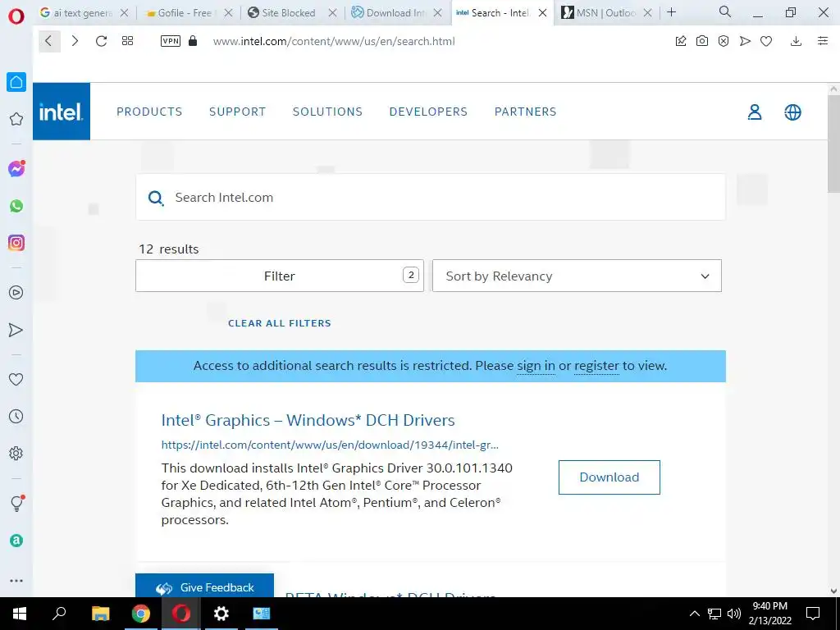Open sidebar three-dots more options

pos(16,581)
